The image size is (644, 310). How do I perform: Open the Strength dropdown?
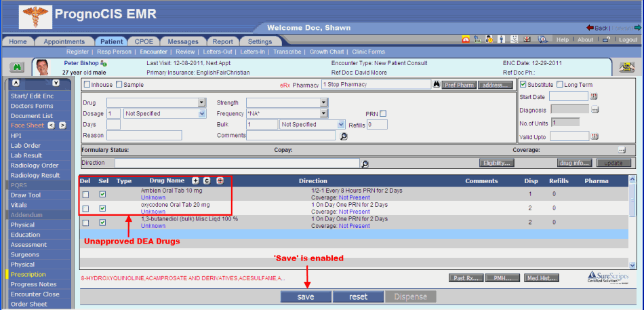(323, 102)
